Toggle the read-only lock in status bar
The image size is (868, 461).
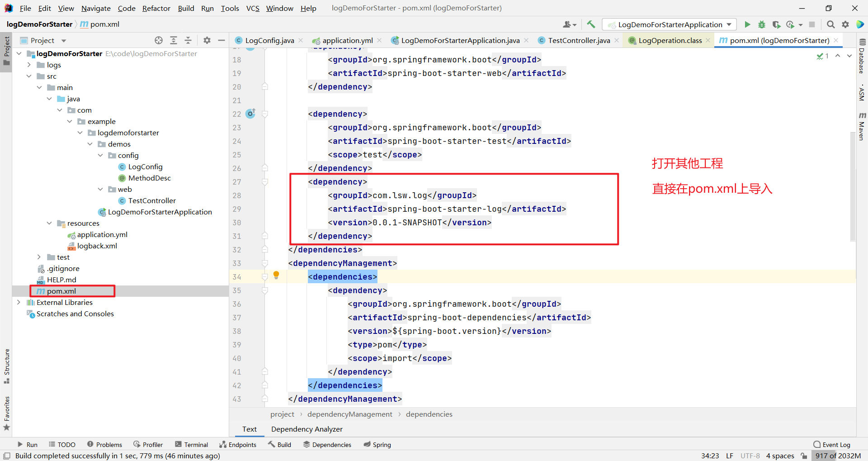pyautogui.click(x=803, y=456)
